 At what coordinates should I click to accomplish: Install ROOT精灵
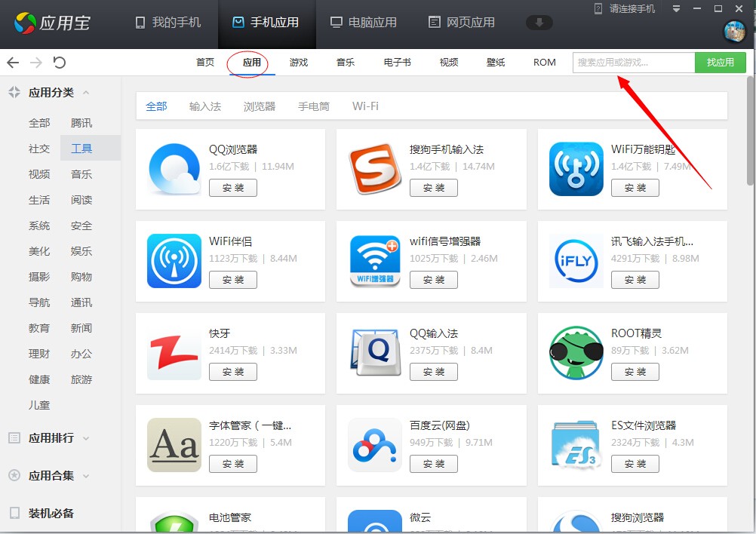pyautogui.click(x=635, y=372)
